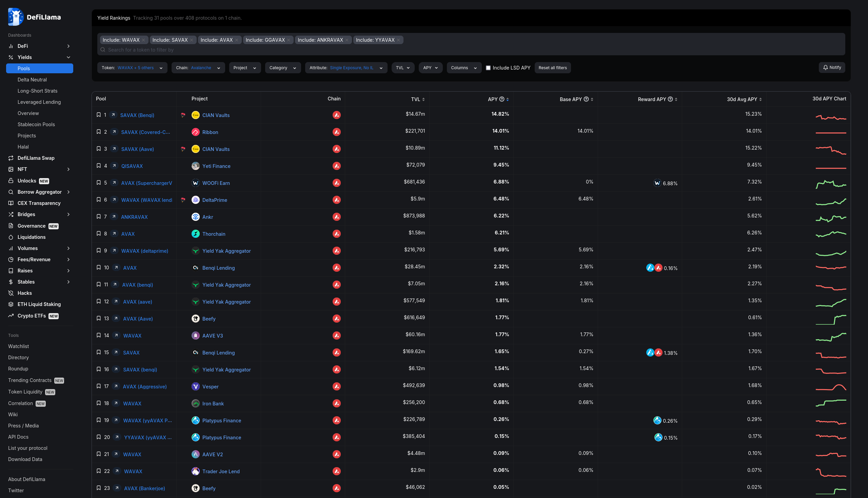Remove the Include: YYAVAX filter chip
The height and width of the screenshot is (498, 868).
399,40
